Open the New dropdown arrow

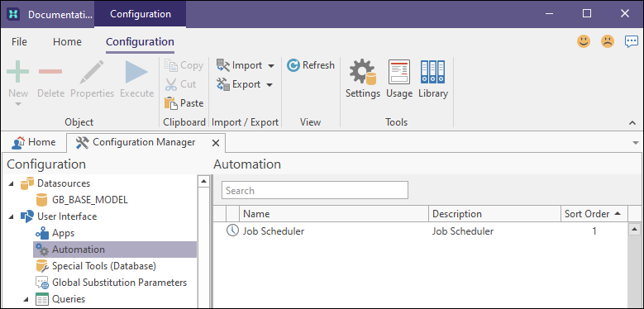[18, 104]
